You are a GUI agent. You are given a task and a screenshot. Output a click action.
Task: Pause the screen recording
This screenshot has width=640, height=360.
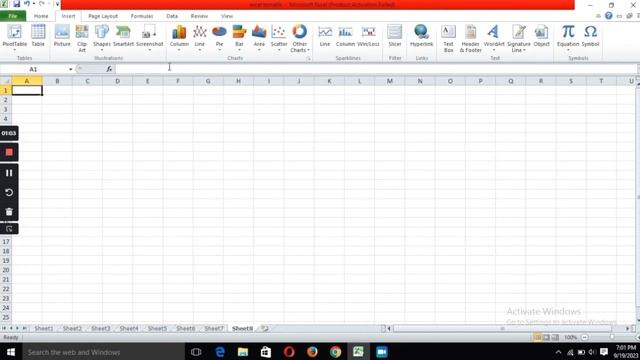tap(9, 173)
